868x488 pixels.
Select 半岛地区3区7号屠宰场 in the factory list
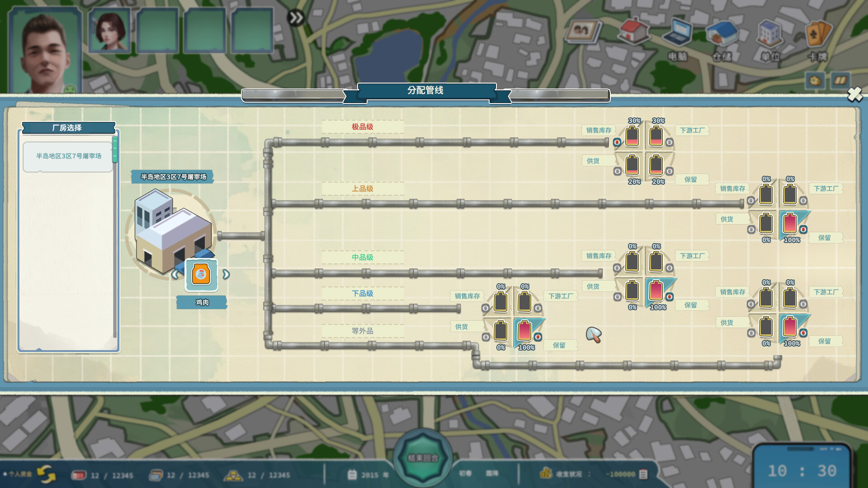[68, 156]
